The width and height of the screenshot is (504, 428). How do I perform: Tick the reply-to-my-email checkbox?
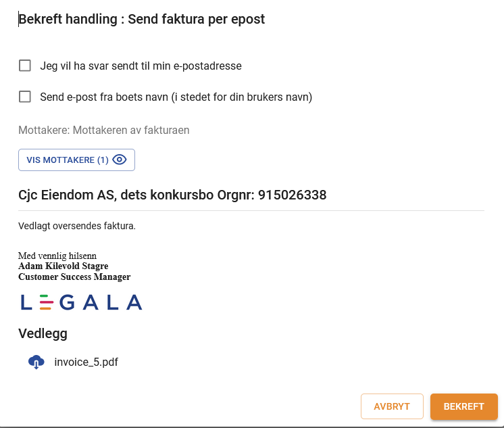coord(25,66)
